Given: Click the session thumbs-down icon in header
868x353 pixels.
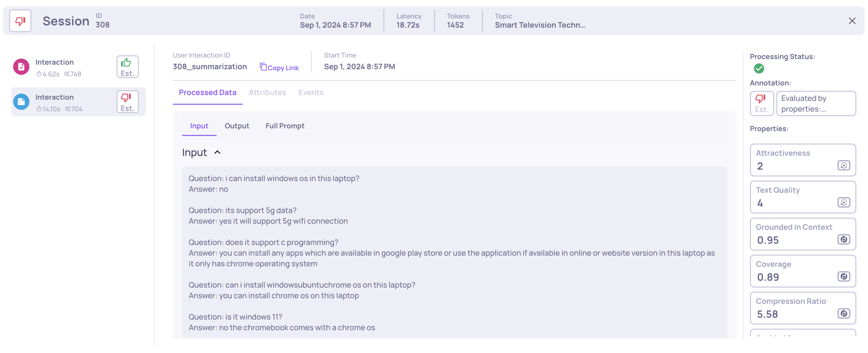Looking at the screenshot, I should (x=20, y=21).
